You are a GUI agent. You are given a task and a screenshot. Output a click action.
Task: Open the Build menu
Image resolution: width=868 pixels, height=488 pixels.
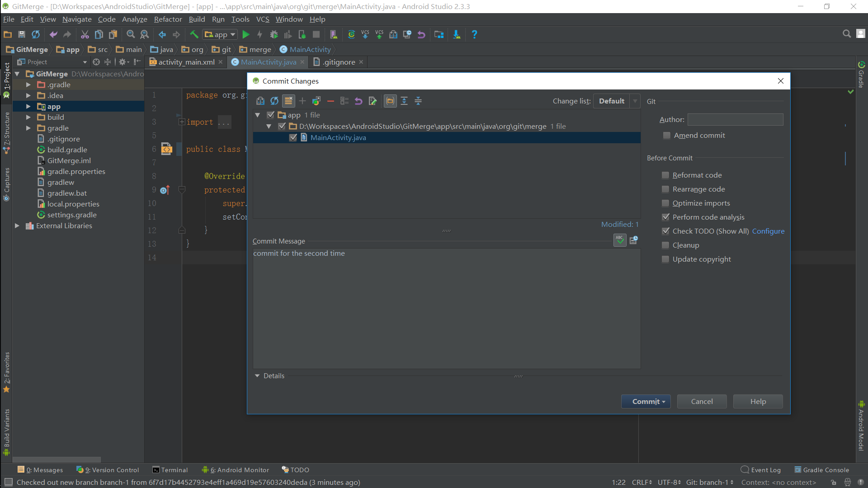(x=197, y=19)
